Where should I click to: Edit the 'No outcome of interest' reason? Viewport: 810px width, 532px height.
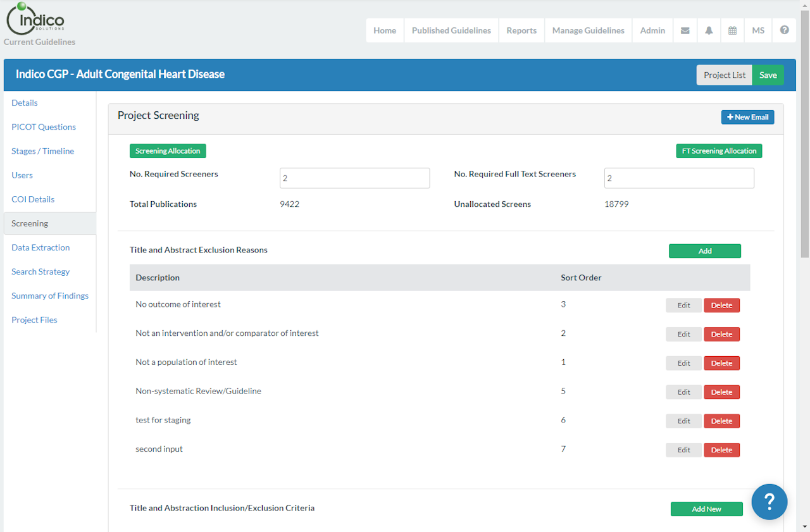tap(683, 306)
